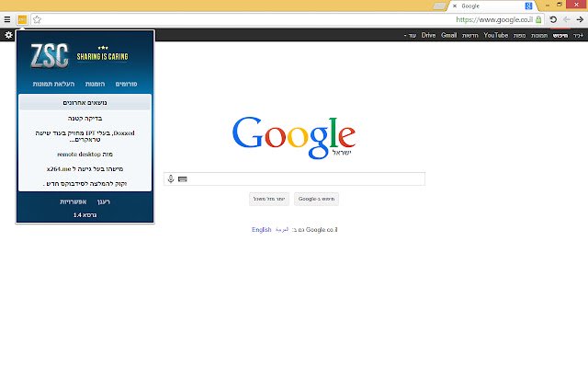Open the on-screen keyboard icon

[183, 179]
